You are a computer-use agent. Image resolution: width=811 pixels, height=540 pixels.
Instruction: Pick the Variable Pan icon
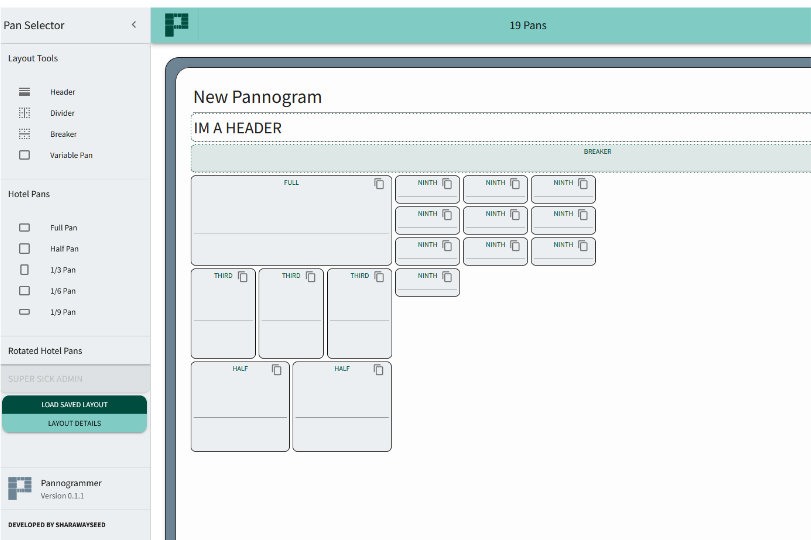pyautogui.click(x=25, y=155)
